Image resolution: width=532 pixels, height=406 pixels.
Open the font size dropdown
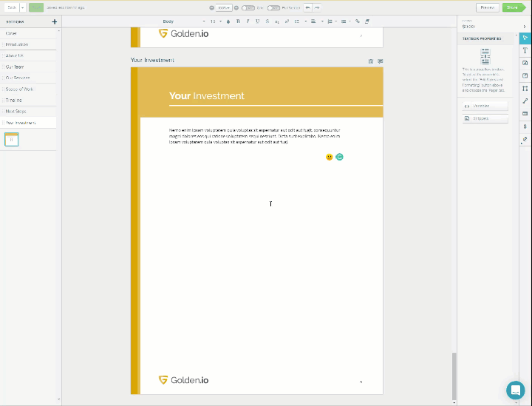point(216,21)
